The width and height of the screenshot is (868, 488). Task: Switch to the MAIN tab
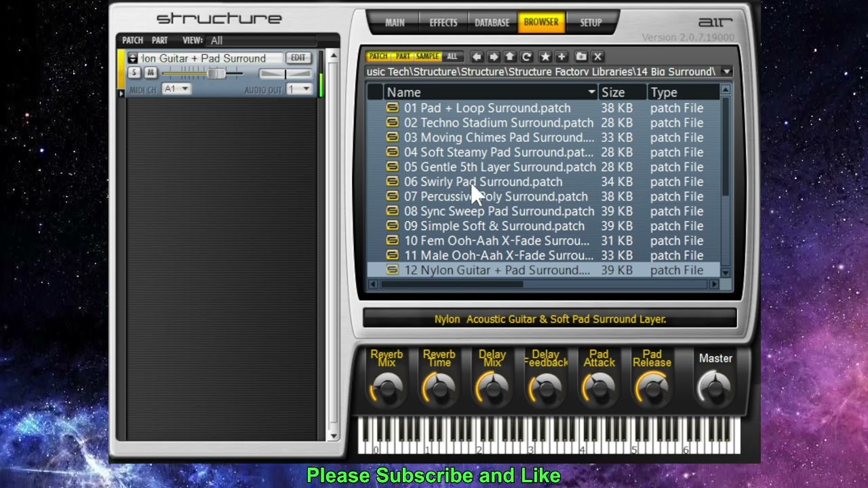point(395,22)
